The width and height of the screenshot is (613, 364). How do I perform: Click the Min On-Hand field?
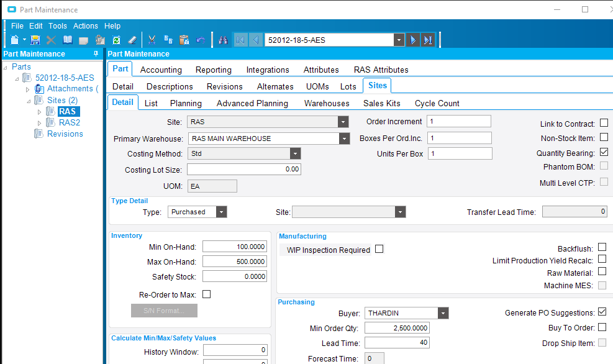coord(235,247)
